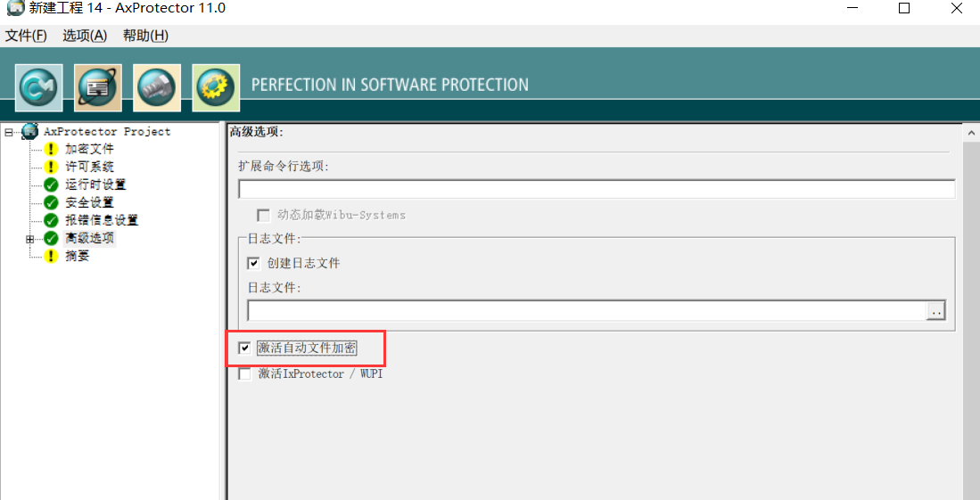Enable the 激活IxProtector / WUPI checkbox
980x500 pixels.
pyautogui.click(x=245, y=374)
